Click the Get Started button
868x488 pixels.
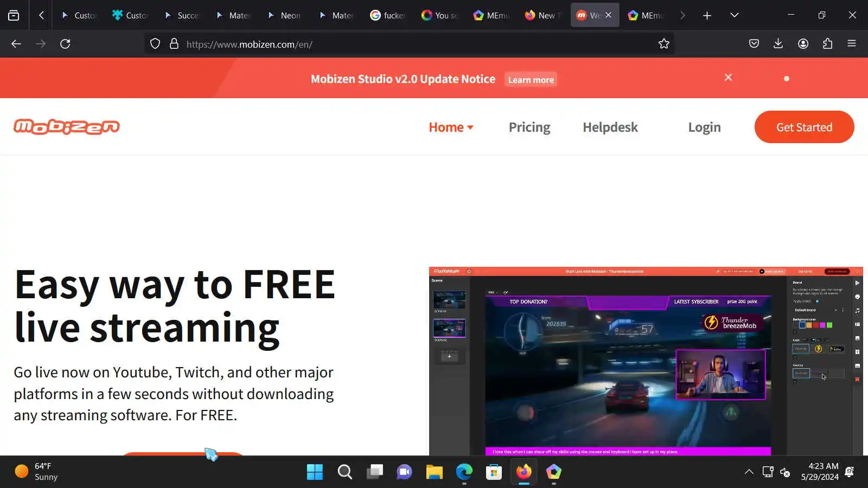coord(805,127)
